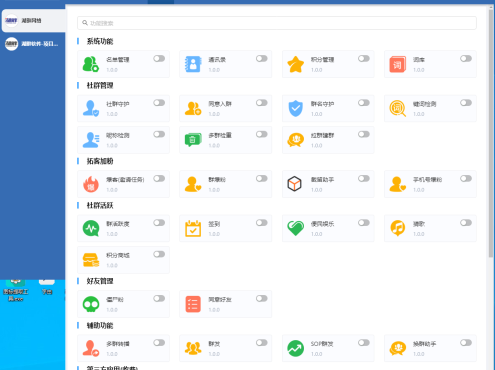Click the orange 拉群建群 chat bubble icon
The width and height of the screenshot is (495, 370).
point(295,140)
